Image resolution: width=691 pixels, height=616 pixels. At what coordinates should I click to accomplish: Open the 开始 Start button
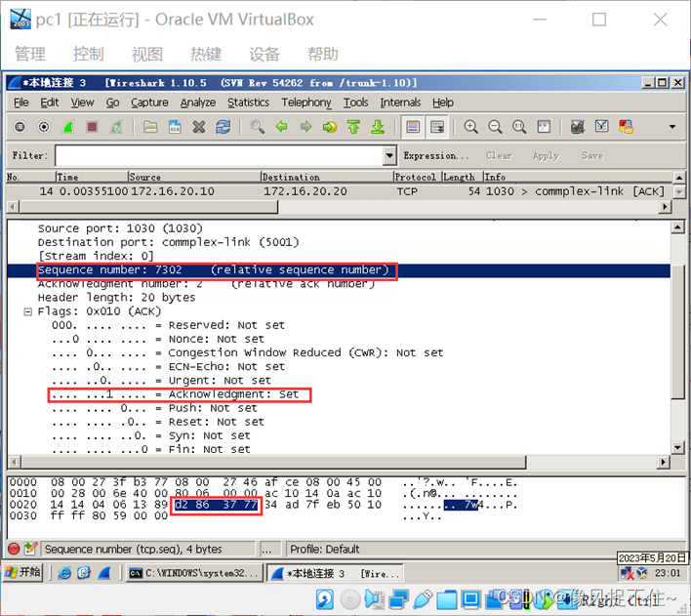click(22, 572)
